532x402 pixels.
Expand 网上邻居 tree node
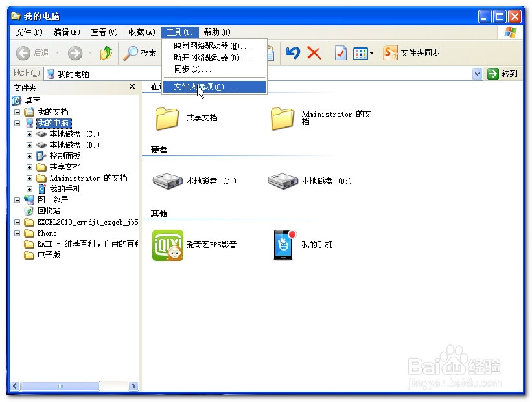[x=17, y=200]
